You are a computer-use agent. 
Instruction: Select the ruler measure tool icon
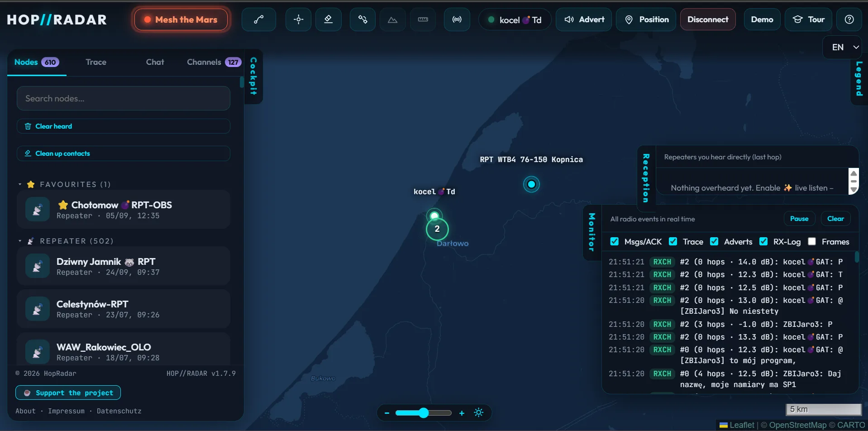pyautogui.click(x=423, y=19)
